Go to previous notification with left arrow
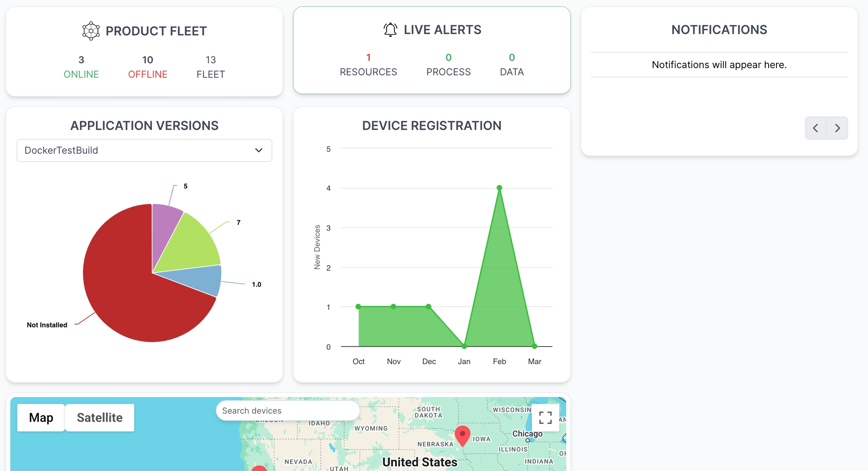 pos(816,128)
